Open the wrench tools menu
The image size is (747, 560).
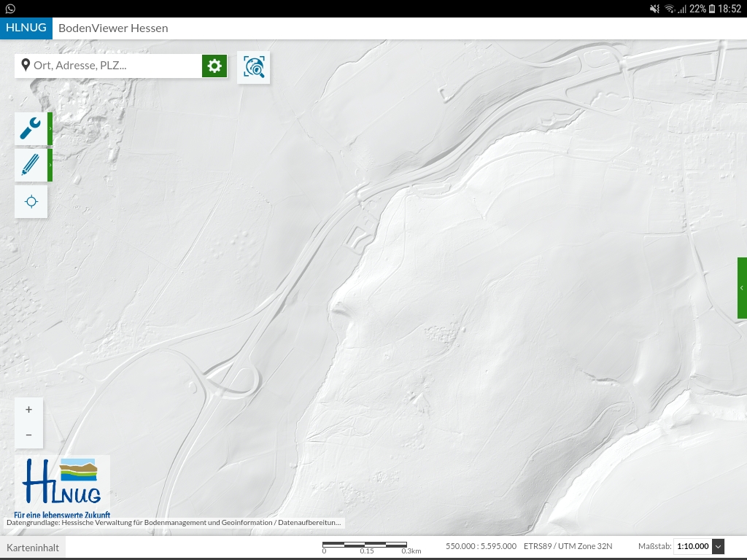(x=31, y=128)
